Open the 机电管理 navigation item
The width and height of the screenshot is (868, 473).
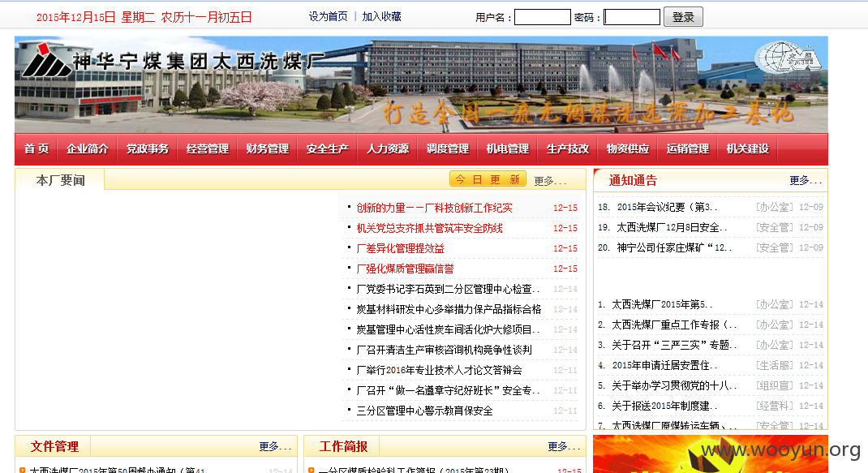(508, 149)
